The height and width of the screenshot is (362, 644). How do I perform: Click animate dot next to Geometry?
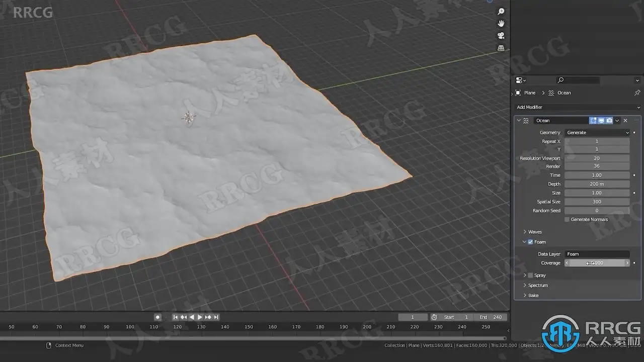[634, 133]
